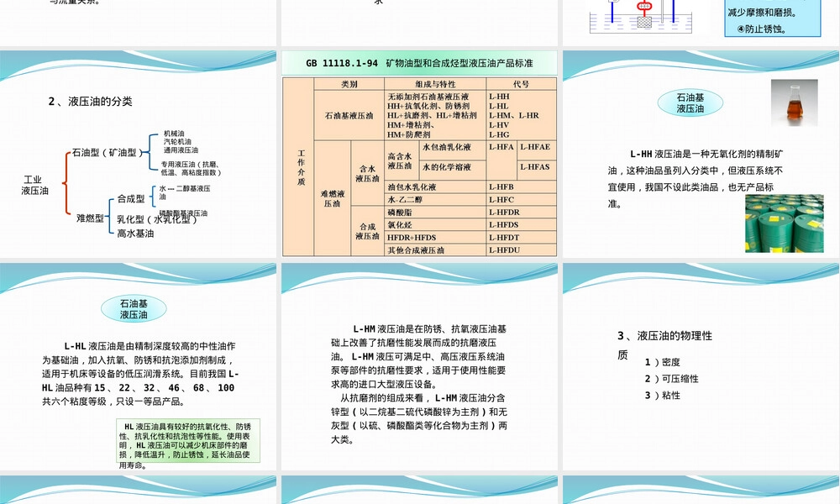
Task: Click the green oil barrels photo
Action: (x=785, y=223)
